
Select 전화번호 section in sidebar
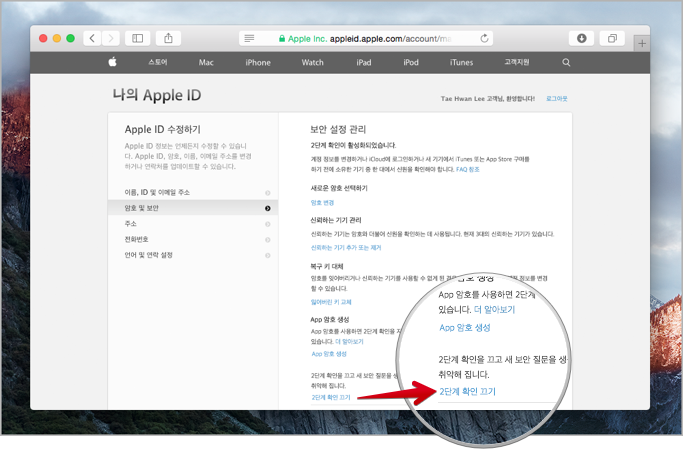(x=193, y=240)
